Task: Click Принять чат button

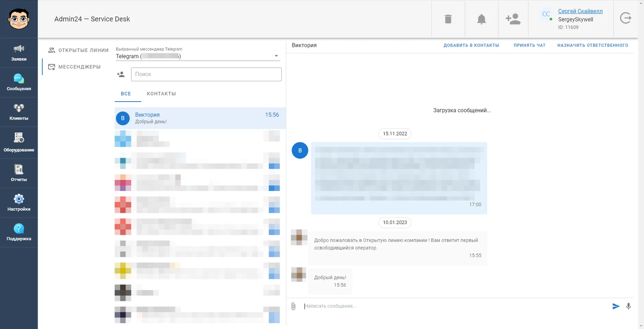Action: 529,45
